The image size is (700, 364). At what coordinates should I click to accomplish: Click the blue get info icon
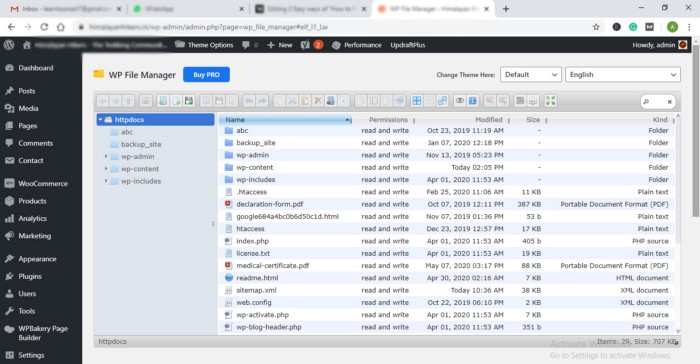tap(472, 101)
